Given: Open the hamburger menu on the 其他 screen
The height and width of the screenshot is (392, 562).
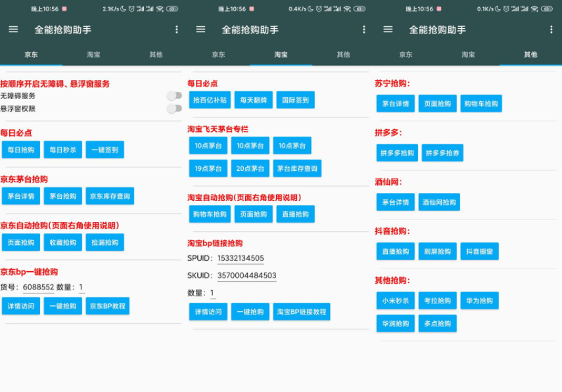Looking at the screenshot, I should click(x=388, y=30).
